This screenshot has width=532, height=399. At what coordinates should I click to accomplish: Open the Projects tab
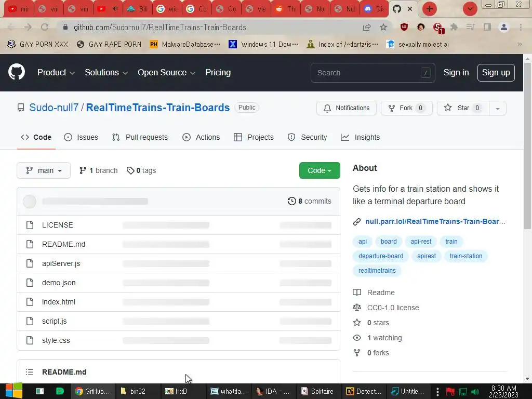pyautogui.click(x=254, y=137)
